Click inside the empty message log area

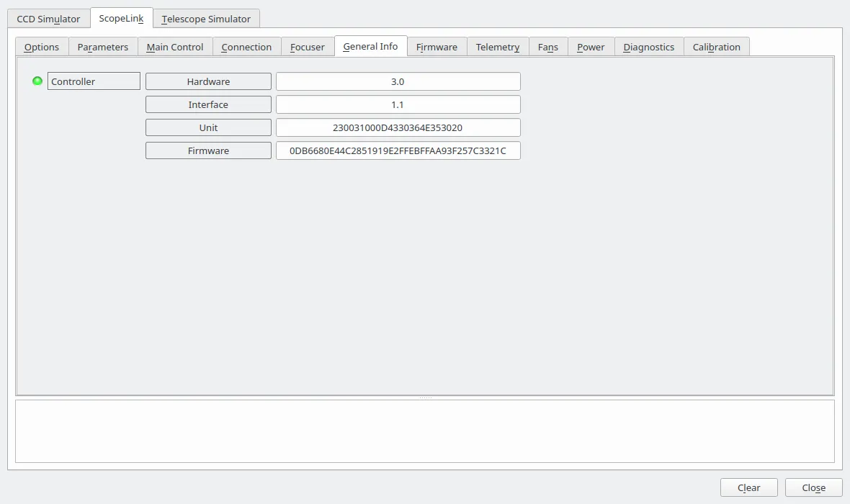pos(425,431)
